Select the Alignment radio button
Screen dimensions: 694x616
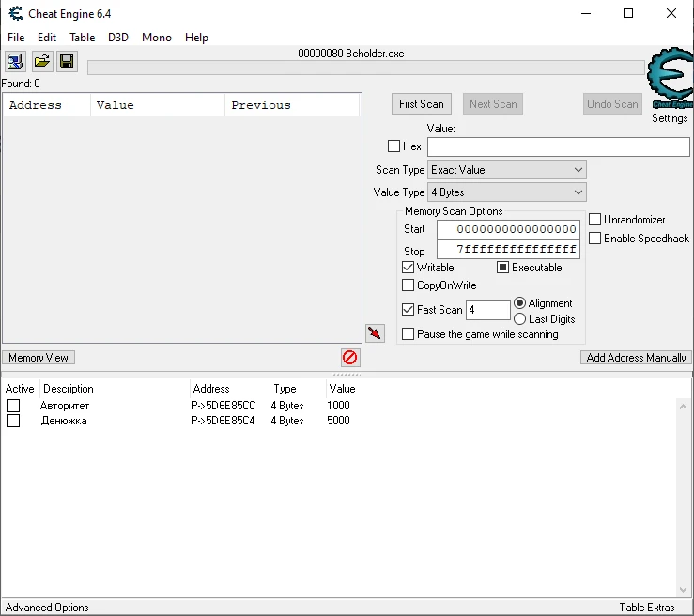point(519,303)
